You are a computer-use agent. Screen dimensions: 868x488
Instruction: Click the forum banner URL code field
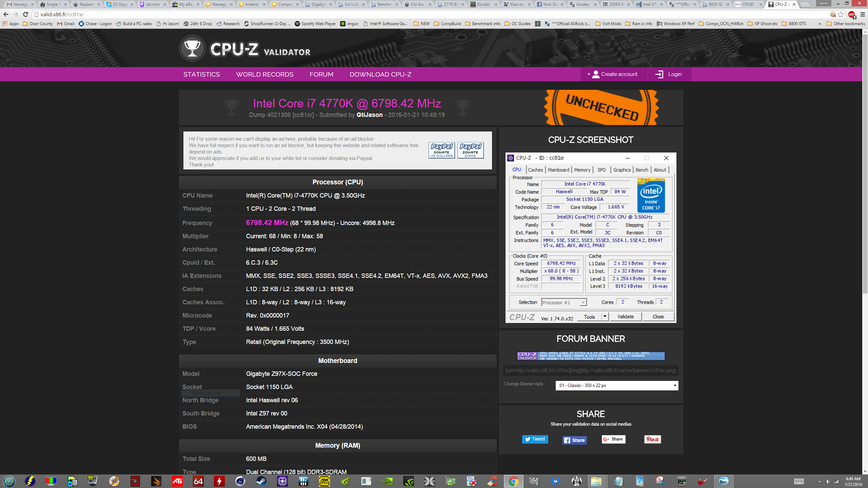pyautogui.click(x=591, y=370)
